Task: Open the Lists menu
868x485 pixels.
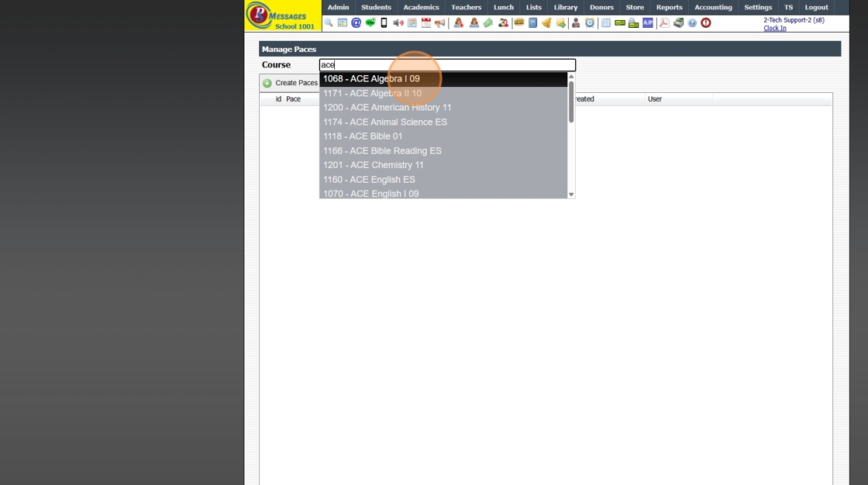Action: tap(534, 7)
